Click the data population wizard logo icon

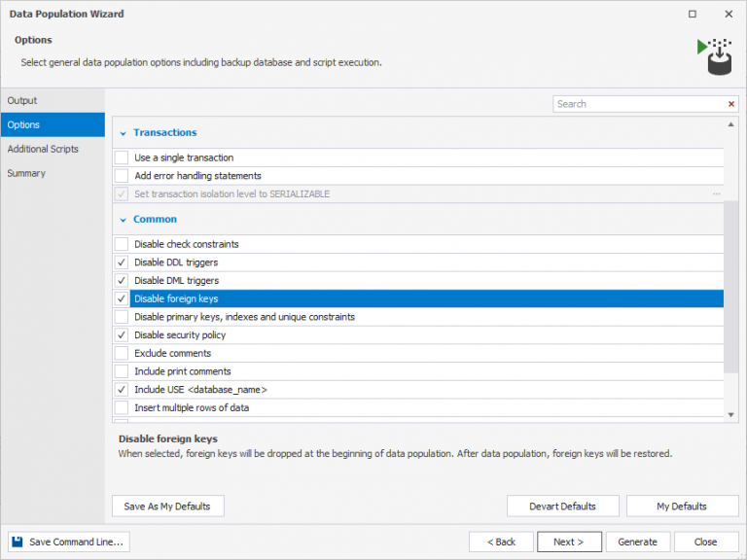(714, 56)
